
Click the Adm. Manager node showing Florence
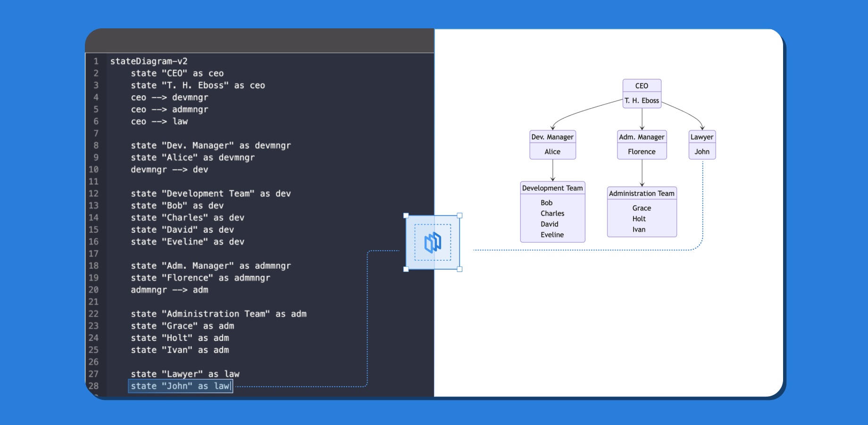point(642,144)
